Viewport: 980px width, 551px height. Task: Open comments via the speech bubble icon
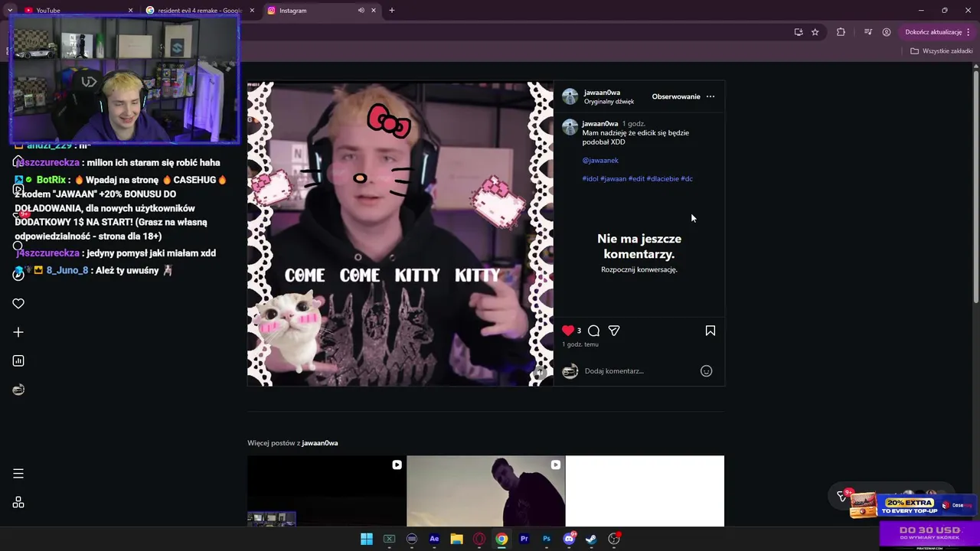click(x=593, y=331)
